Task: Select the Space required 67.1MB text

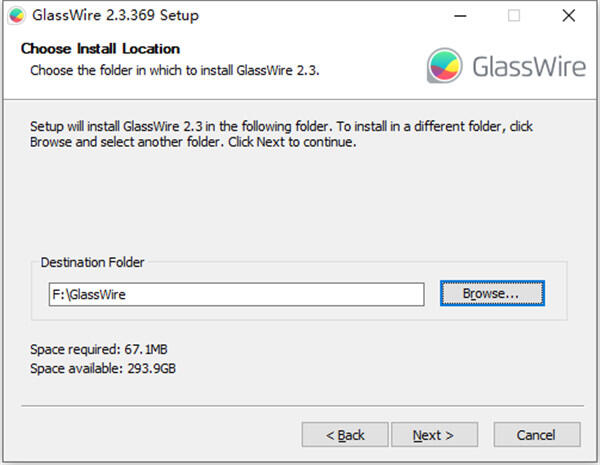Action: pos(97,350)
